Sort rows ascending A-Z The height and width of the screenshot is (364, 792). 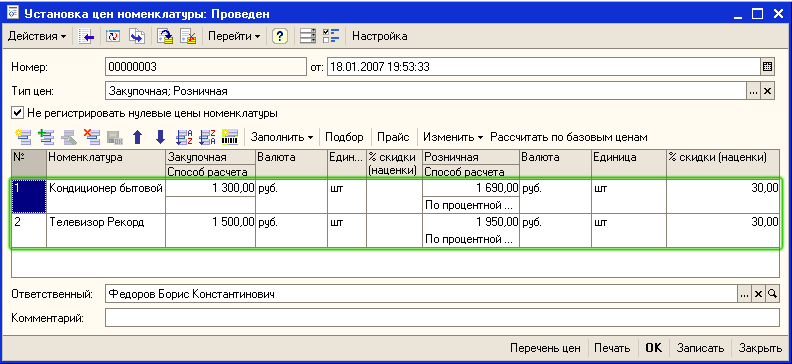pos(184,136)
